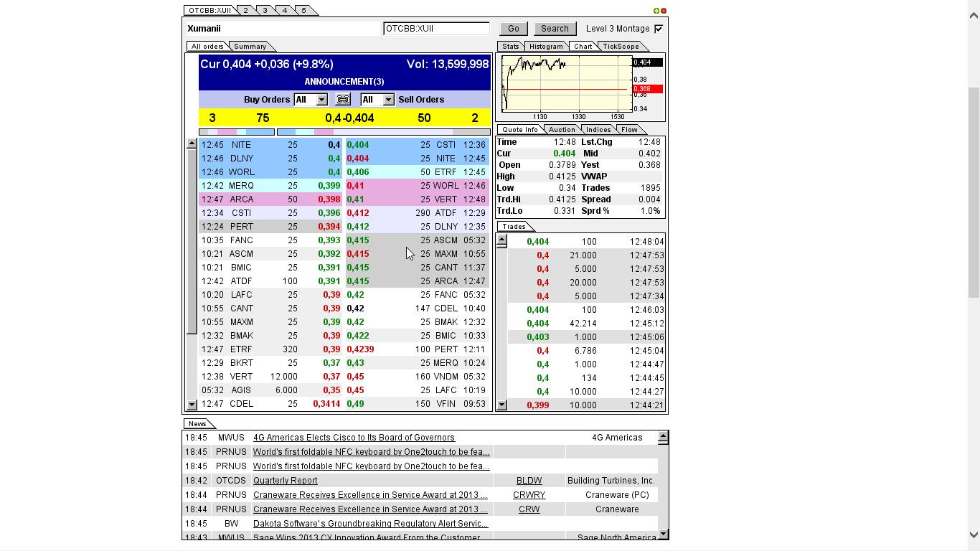Click the CRWRY ticker link

coord(529,495)
